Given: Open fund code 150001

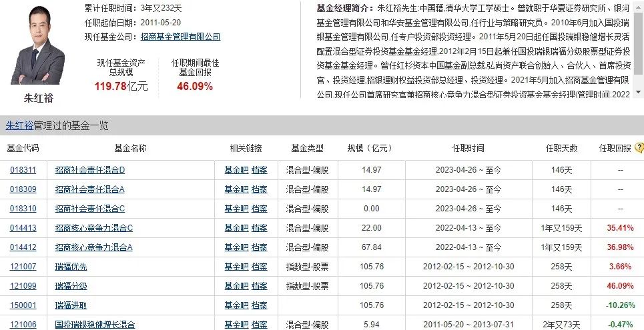Looking at the screenshot, I should [23, 305].
